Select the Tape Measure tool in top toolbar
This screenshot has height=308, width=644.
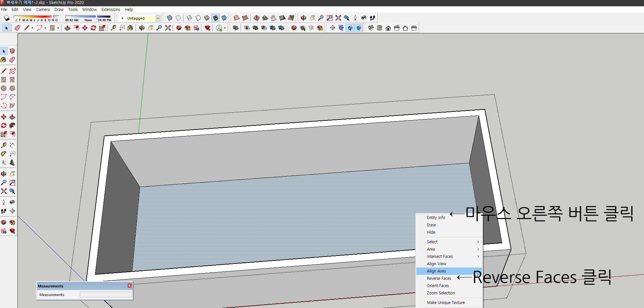tap(113, 28)
